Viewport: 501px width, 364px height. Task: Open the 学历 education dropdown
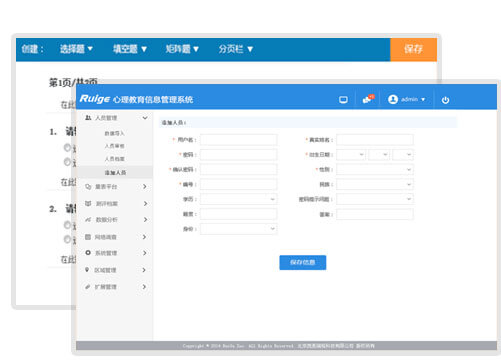click(x=239, y=199)
